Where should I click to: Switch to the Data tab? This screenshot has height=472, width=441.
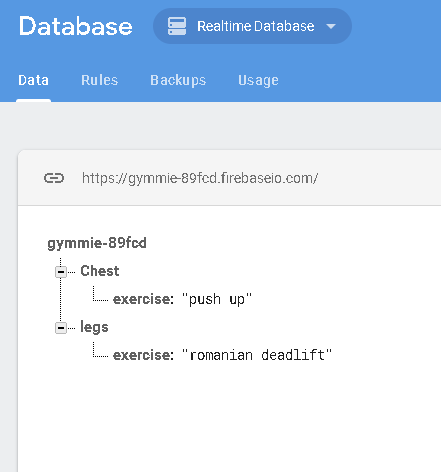33,80
